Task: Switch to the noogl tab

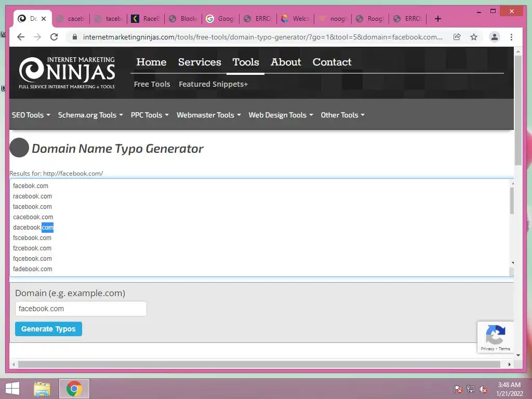Action: 333,19
